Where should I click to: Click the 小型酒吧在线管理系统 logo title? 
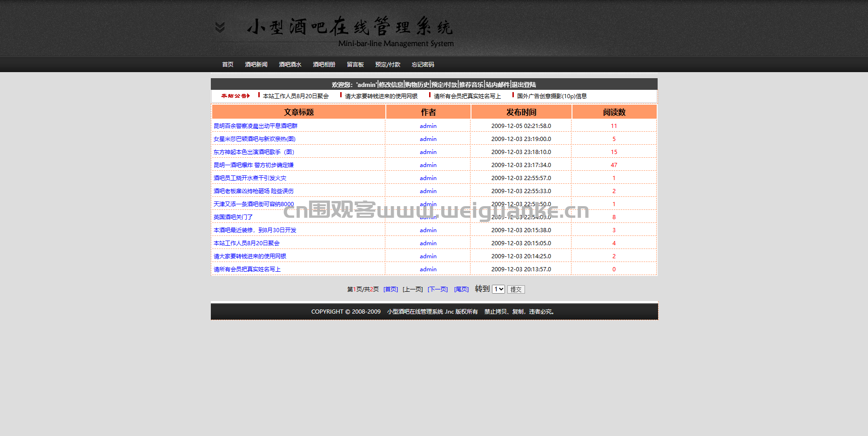pyautogui.click(x=349, y=27)
